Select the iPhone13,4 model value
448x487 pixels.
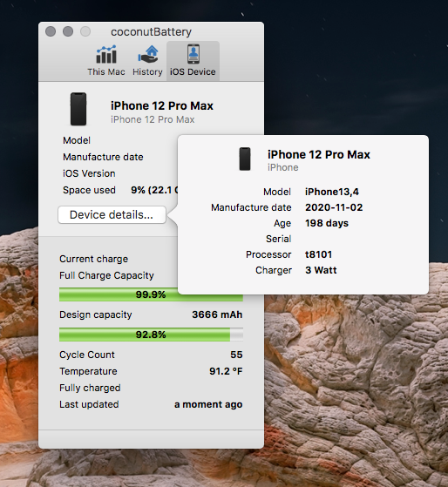point(332,192)
